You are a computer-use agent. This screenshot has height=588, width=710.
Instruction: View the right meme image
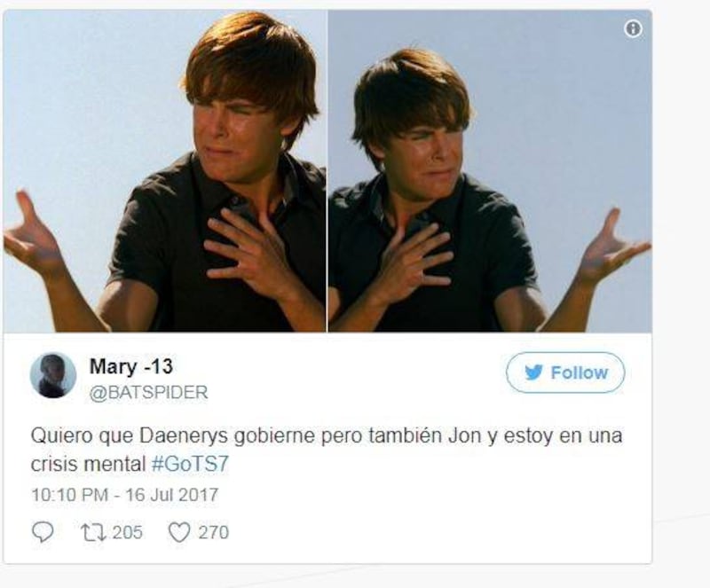490,171
